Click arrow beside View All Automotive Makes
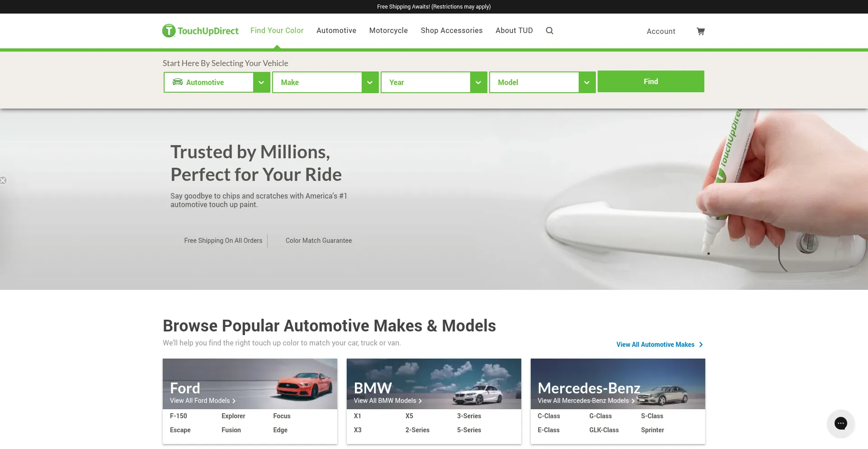The image size is (868, 449). click(701, 345)
